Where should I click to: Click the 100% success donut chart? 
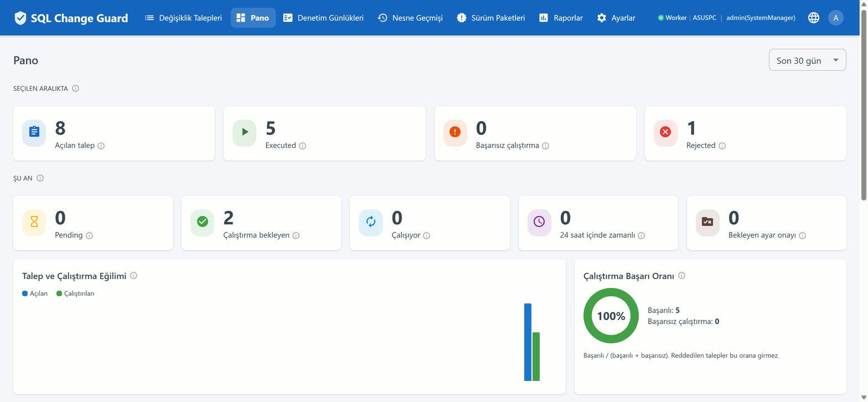click(611, 316)
